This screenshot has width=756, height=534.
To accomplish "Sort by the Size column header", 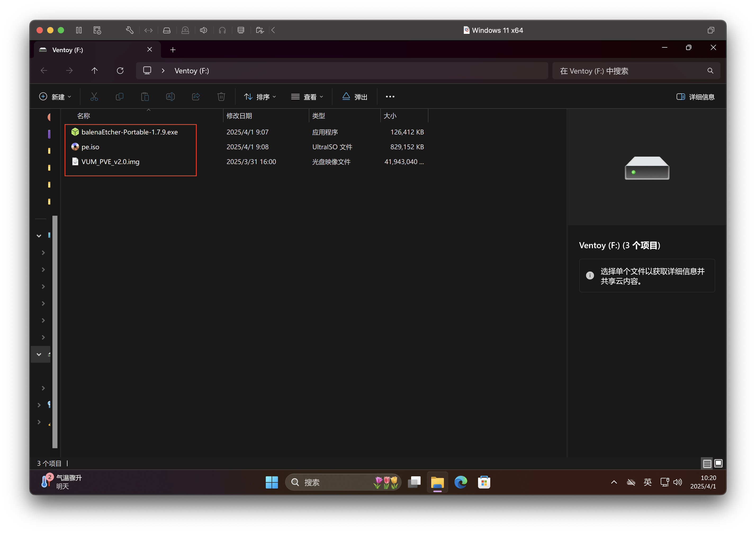I will click(390, 116).
